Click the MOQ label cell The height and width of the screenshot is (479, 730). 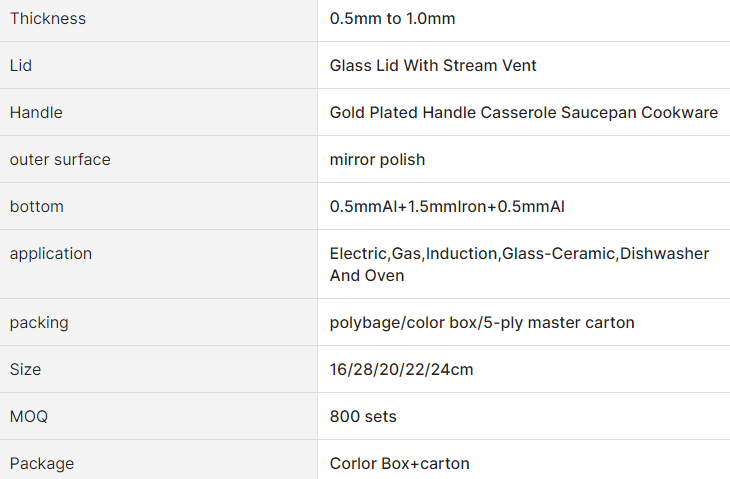click(x=29, y=417)
